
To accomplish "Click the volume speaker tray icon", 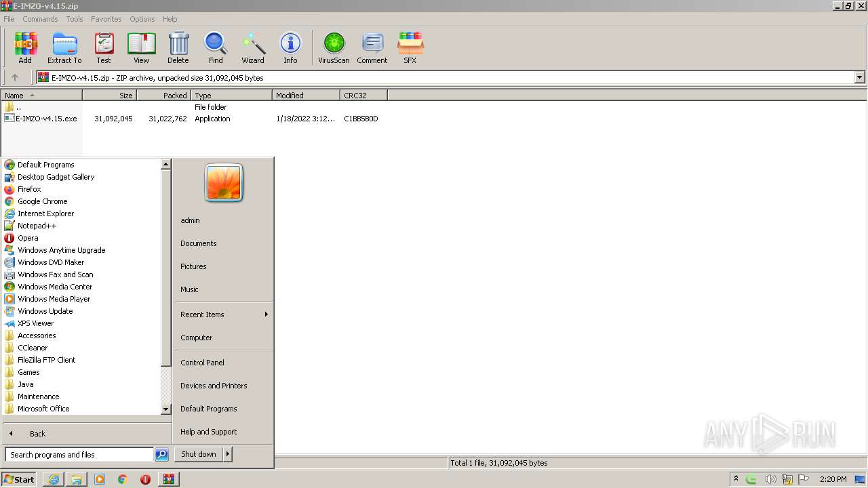I will pyautogui.click(x=770, y=479).
